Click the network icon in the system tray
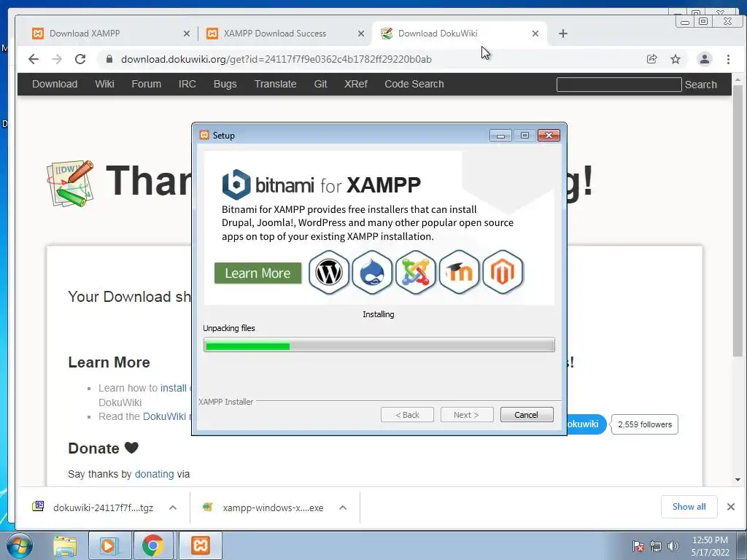This screenshot has width=747, height=560. tap(656, 546)
